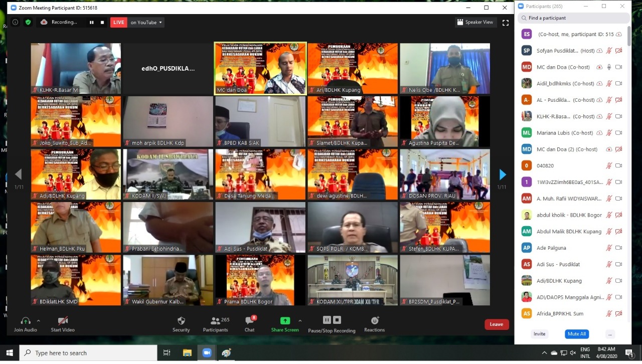Open the Chat panel icon

[249, 321]
